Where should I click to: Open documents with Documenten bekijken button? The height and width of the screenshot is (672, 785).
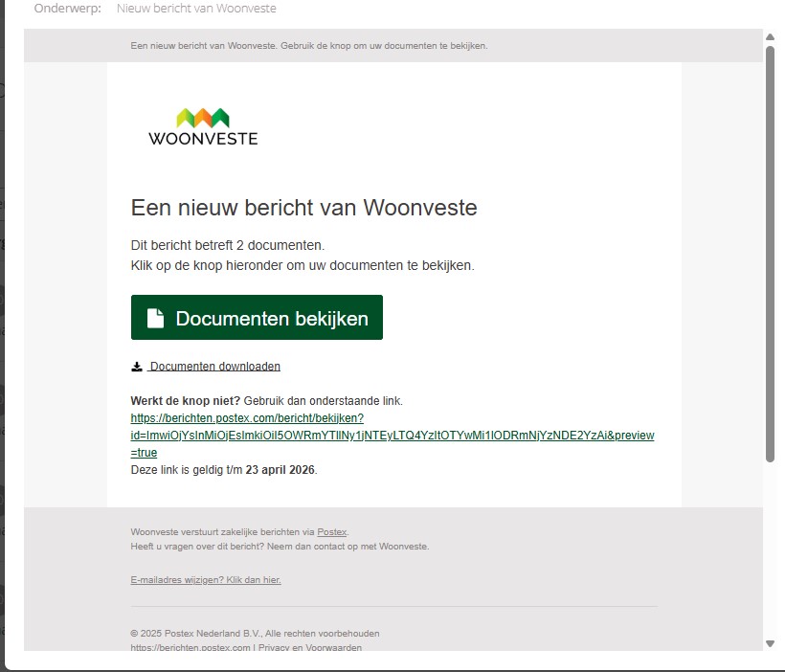tap(257, 318)
